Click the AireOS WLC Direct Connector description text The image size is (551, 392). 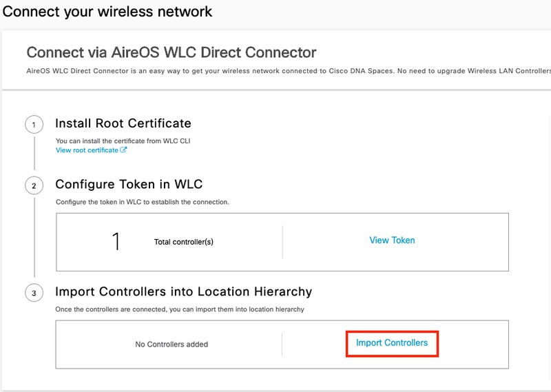[289, 71]
